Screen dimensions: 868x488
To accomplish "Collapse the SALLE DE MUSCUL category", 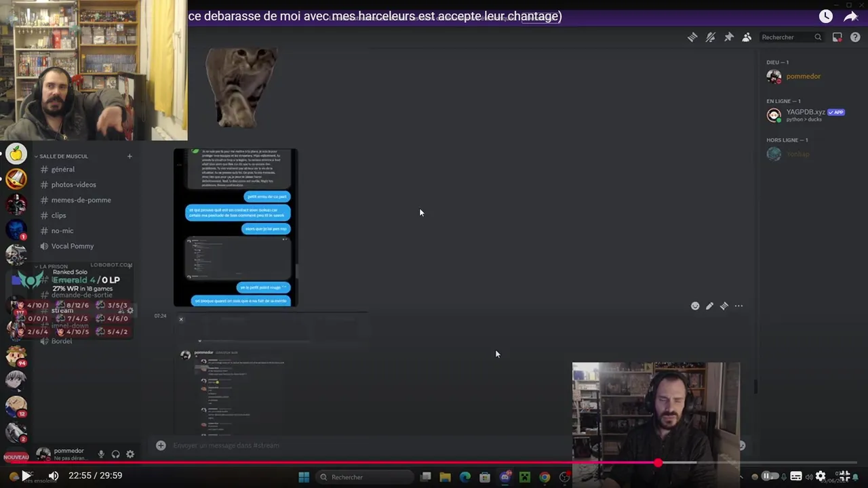I will pos(63,156).
